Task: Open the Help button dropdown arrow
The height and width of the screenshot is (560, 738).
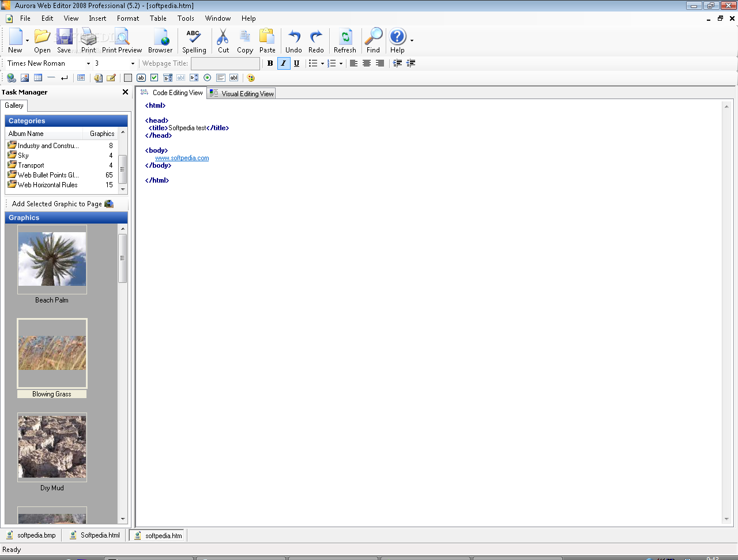Action: [x=412, y=41]
